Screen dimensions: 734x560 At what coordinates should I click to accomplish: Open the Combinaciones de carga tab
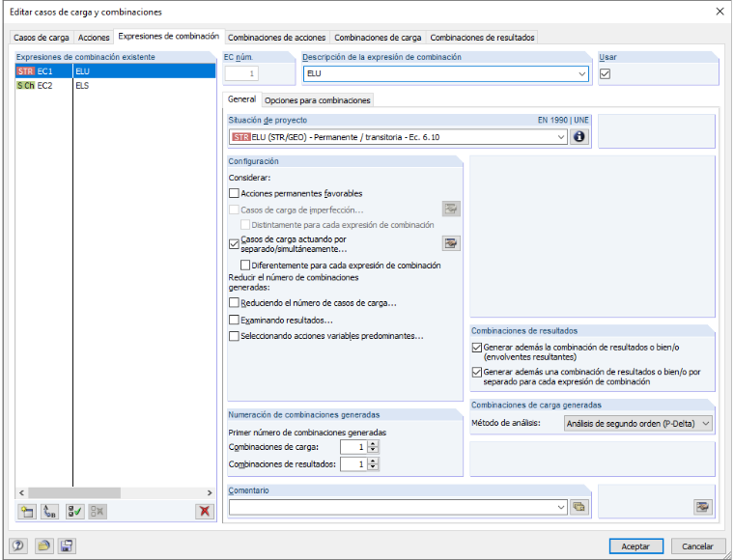tap(378, 38)
